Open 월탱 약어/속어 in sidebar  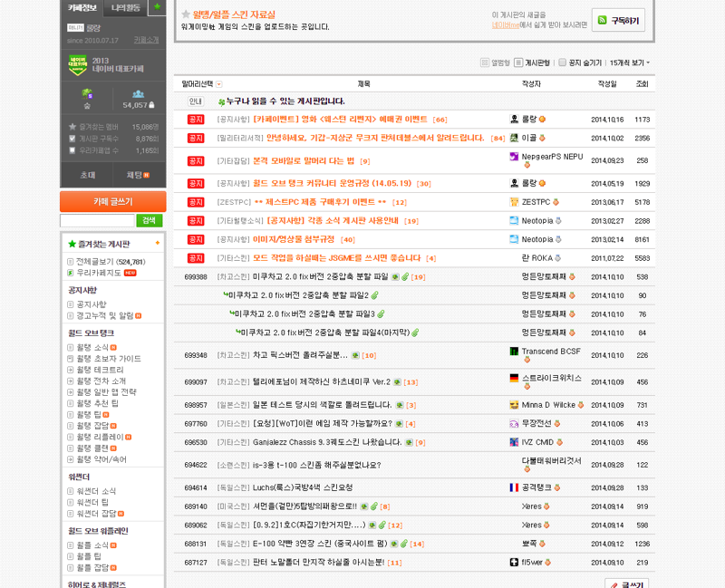pos(101,459)
